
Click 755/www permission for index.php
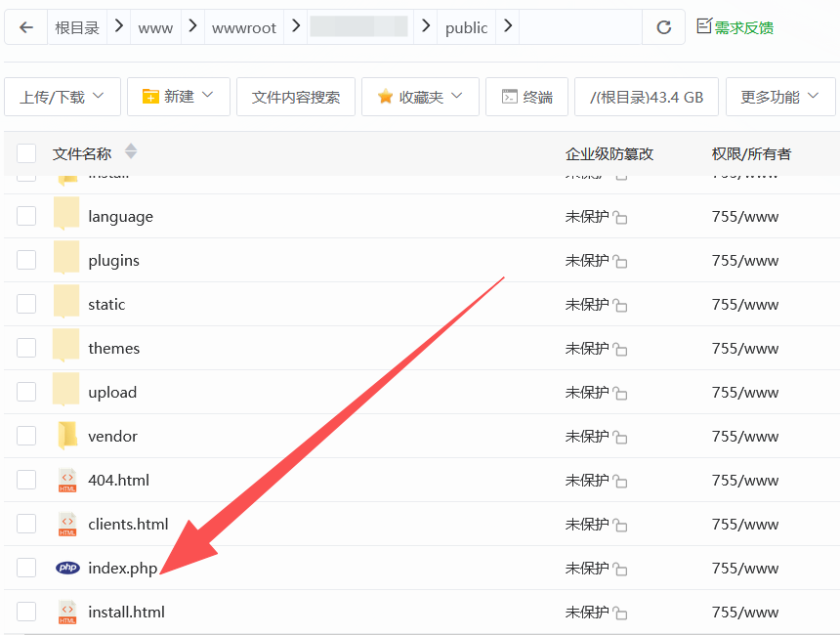(745, 568)
